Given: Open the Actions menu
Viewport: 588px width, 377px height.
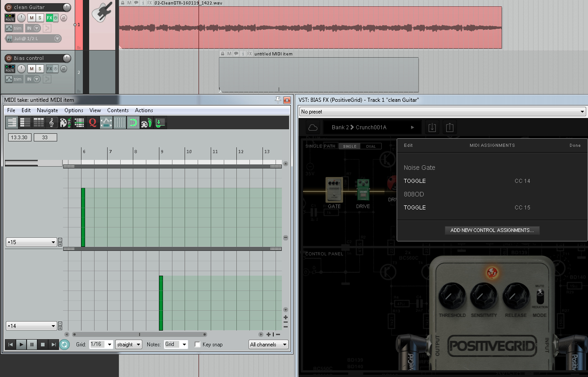Looking at the screenshot, I should click(144, 110).
